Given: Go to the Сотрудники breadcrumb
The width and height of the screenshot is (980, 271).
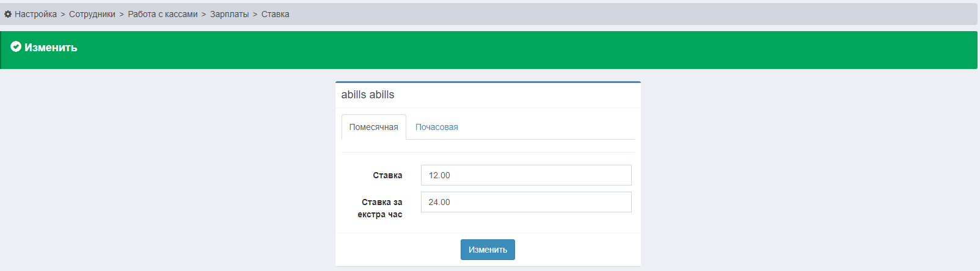Looking at the screenshot, I should point(92,14).
